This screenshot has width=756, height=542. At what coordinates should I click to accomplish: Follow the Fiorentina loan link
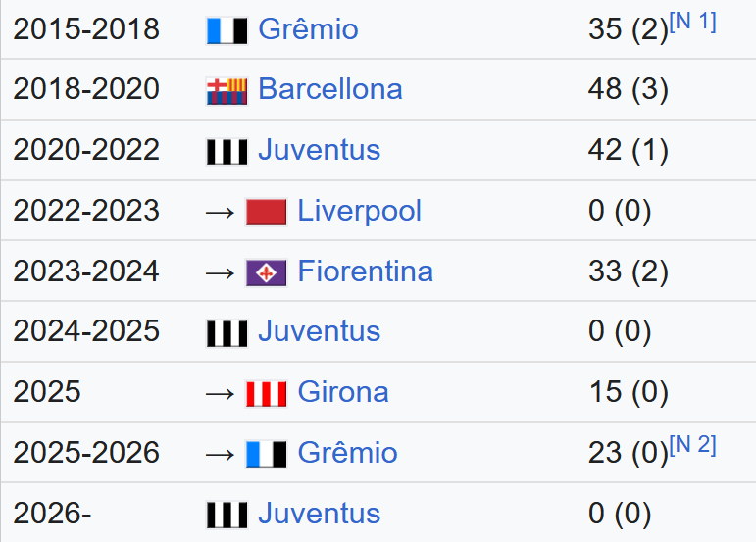pos(365,271)
